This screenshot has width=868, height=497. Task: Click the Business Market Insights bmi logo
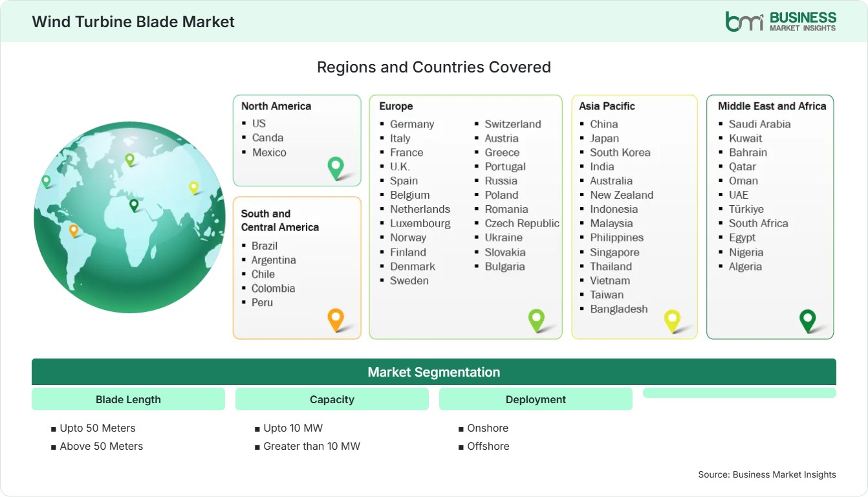coord(781,21)
